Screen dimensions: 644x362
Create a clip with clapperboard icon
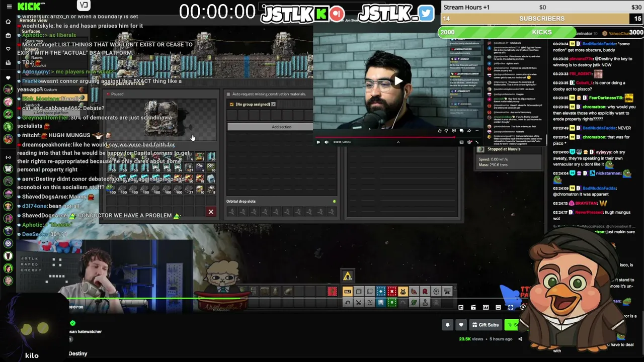pos(473,307)
